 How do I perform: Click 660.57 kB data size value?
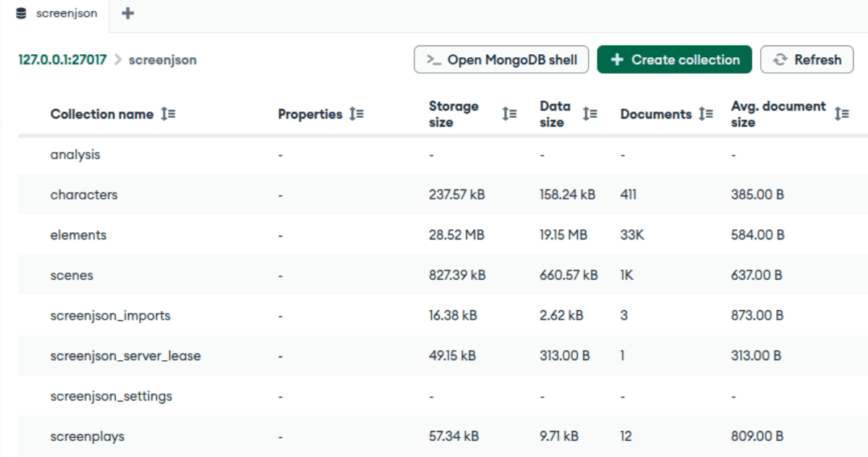point(569,276)
